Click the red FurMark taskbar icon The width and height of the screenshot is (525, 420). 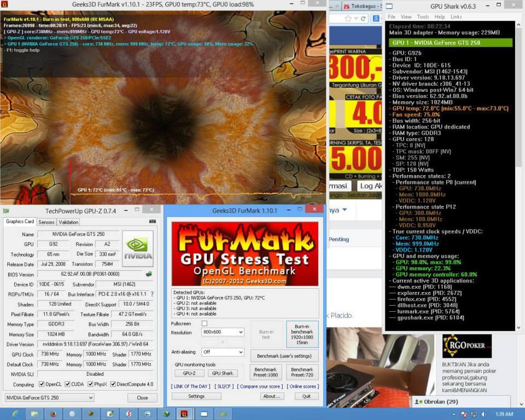[x=185, y=413]
